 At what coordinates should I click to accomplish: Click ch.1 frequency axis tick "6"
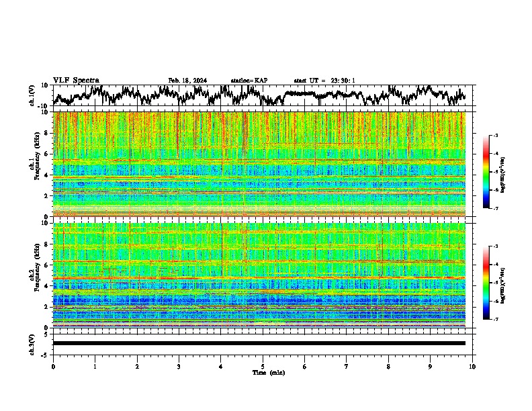[47, 154]
